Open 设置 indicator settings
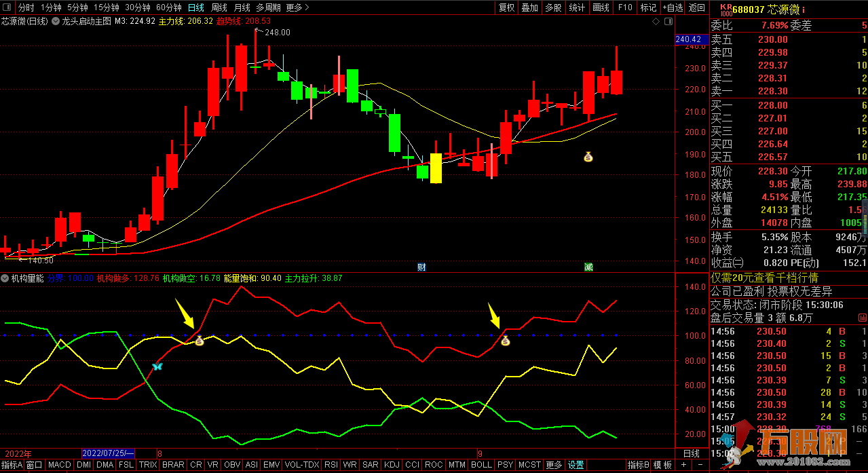 coord(576,465)
